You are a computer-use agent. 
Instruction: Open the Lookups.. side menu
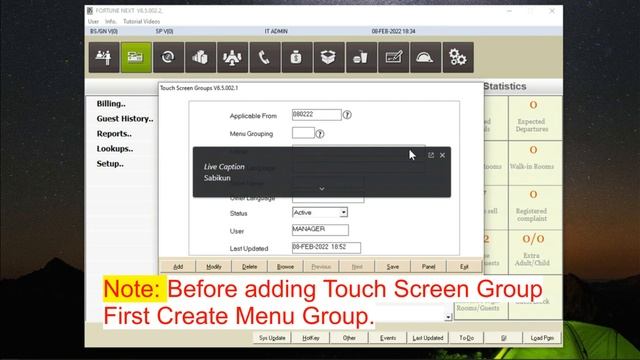(x=115, y=149)
